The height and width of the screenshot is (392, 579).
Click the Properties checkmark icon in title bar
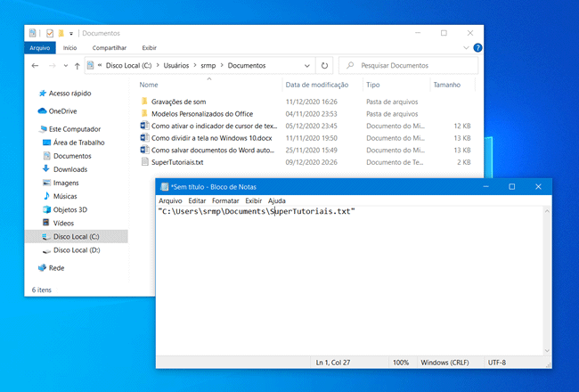pos(50,33)
